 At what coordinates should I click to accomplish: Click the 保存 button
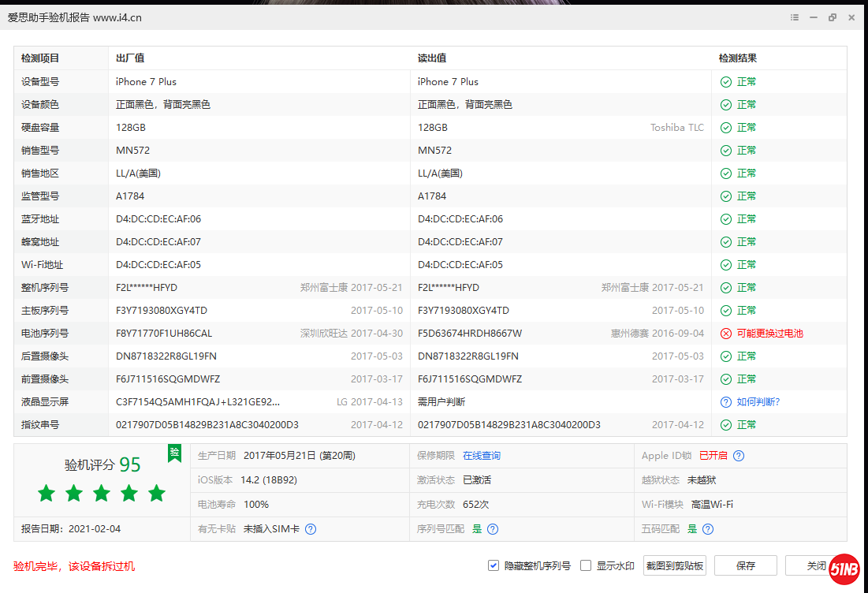point(745,565)
